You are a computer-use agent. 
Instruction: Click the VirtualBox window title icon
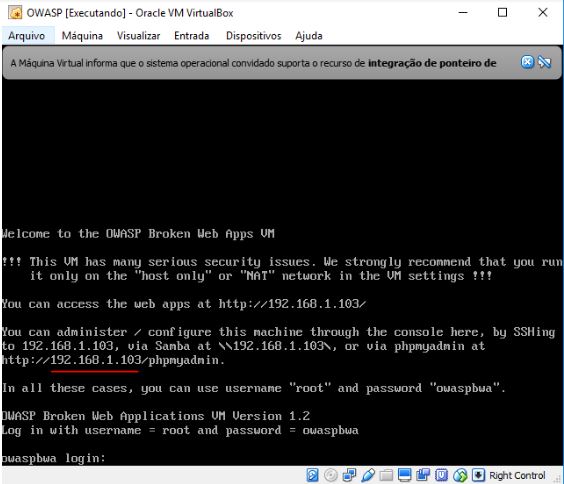[x=15, y=13]
